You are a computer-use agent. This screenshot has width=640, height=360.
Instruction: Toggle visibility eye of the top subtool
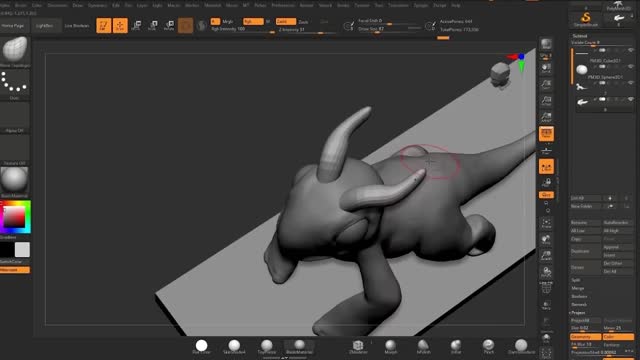[x=631, y=50]
